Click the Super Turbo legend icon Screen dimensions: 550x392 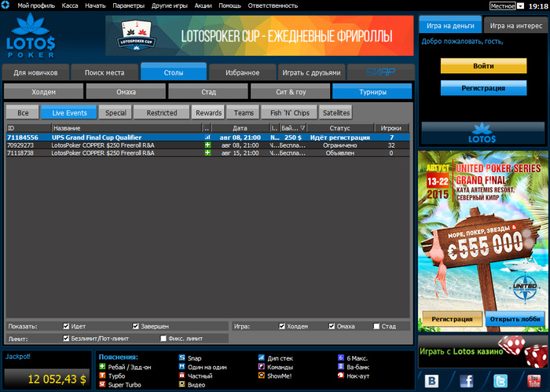pyautogui.click(x=102, y=384)
